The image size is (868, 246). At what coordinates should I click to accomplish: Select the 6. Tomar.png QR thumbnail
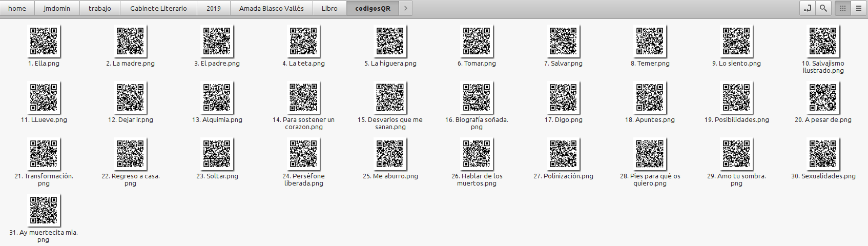[477, 41]
